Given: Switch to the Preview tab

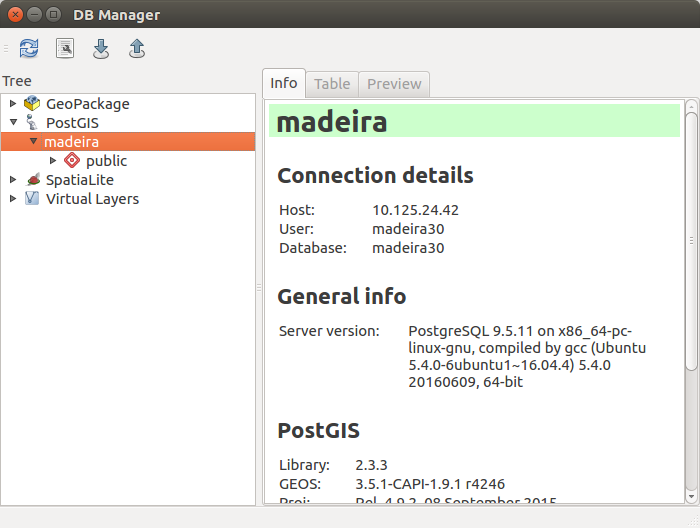Looking at the screenshot, I should pos(394,84).
